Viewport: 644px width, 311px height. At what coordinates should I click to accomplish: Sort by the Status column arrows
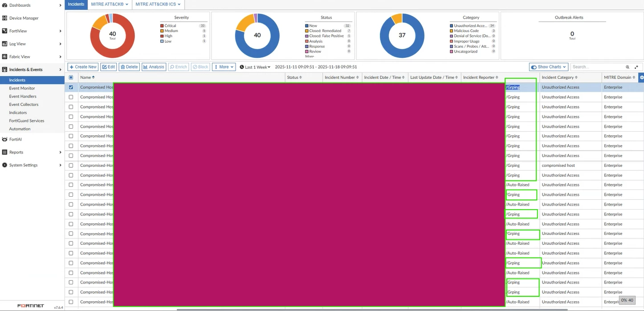(301, 77)
